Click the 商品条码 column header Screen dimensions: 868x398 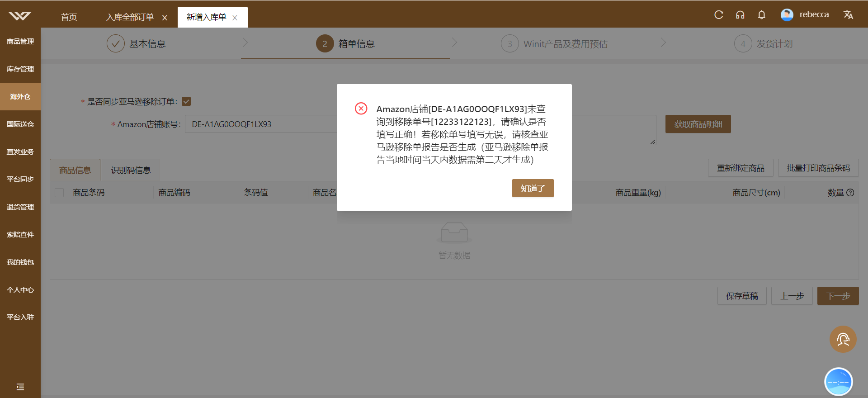[x=89, y=193]
